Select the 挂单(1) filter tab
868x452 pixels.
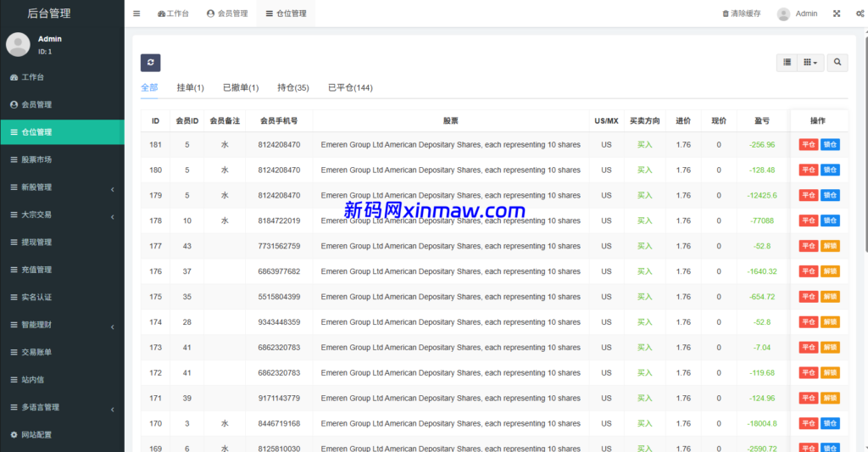coord(191,87)
